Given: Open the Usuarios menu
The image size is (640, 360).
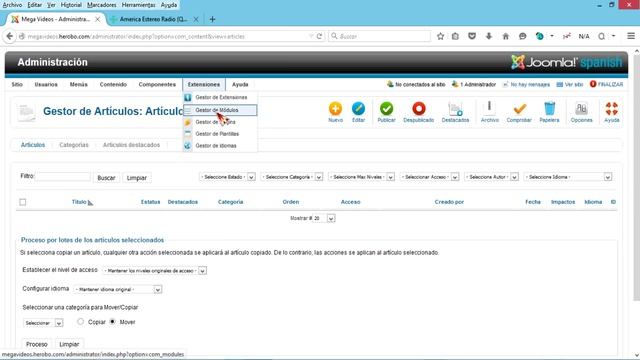Looking at the screenshot, I should point(46,84).
